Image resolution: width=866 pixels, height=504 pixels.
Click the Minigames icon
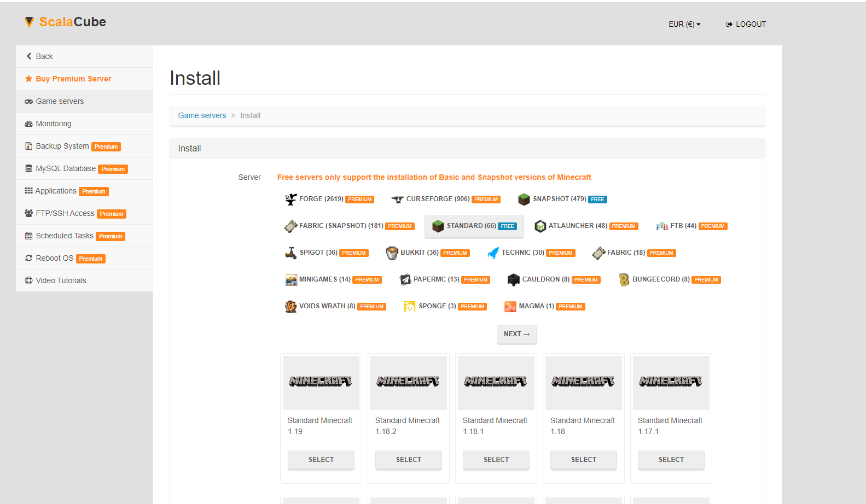coord(291,280)
